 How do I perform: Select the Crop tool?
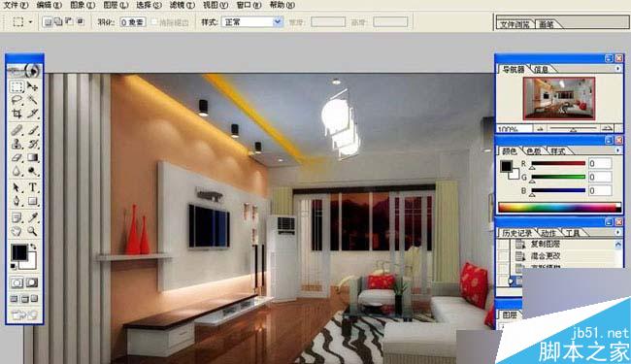[17, 114]
